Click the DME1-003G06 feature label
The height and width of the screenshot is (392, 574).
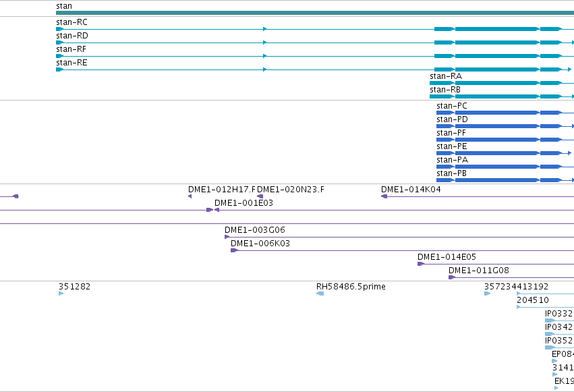pos(255,230)
